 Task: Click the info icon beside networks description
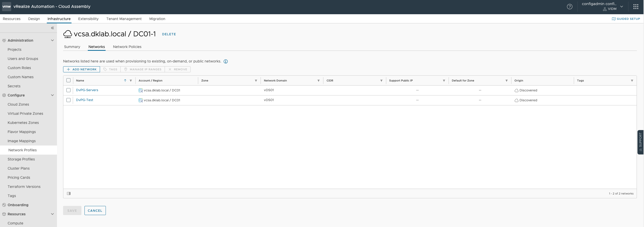point(225,61)
